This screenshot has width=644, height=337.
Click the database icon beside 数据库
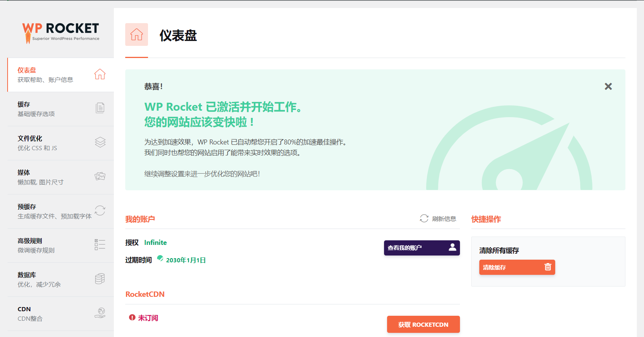(x=100, y=279)
